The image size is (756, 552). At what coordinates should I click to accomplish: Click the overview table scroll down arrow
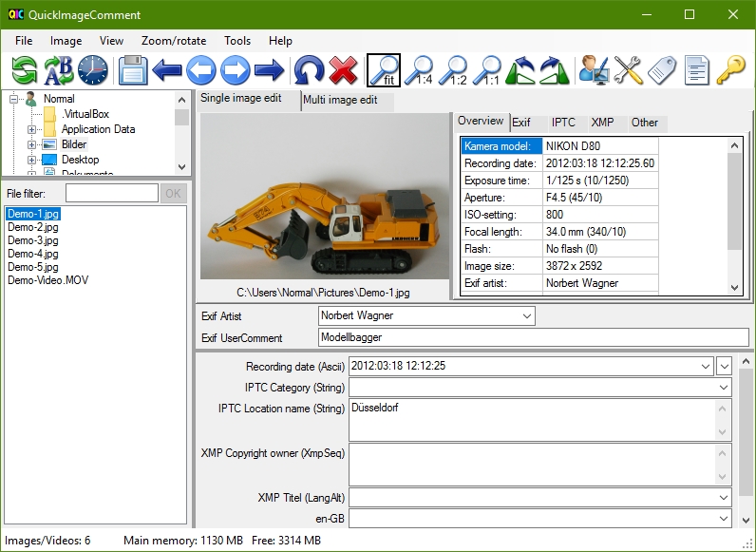[734, 288]
